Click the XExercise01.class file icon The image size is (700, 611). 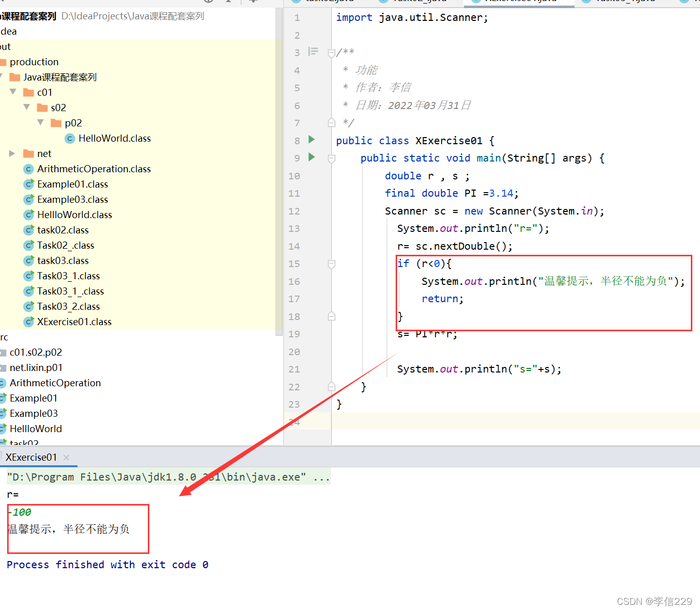[x=29, y=322]
